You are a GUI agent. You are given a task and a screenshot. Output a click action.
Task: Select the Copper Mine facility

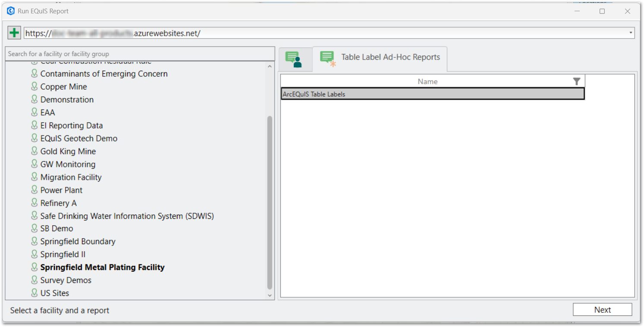pyautogui.click(x=63, y=87)
